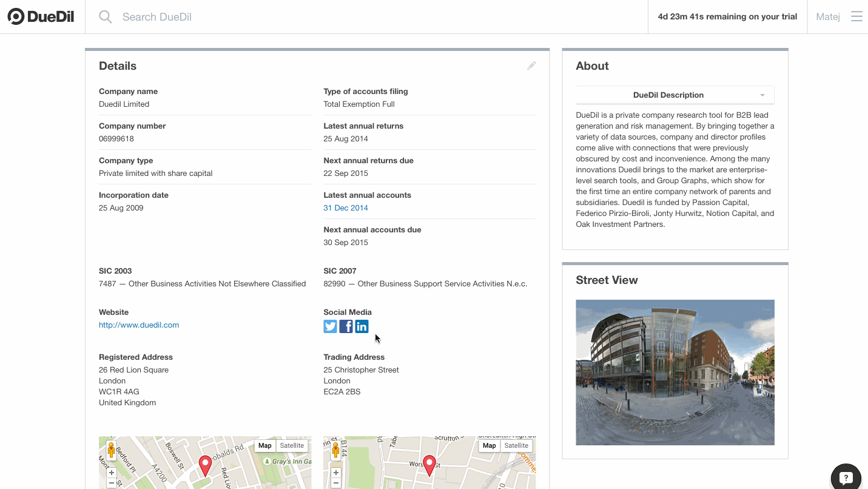Zoom in on registered address map
This screenshot has width=868, height=489.
(x=112, y=473)
